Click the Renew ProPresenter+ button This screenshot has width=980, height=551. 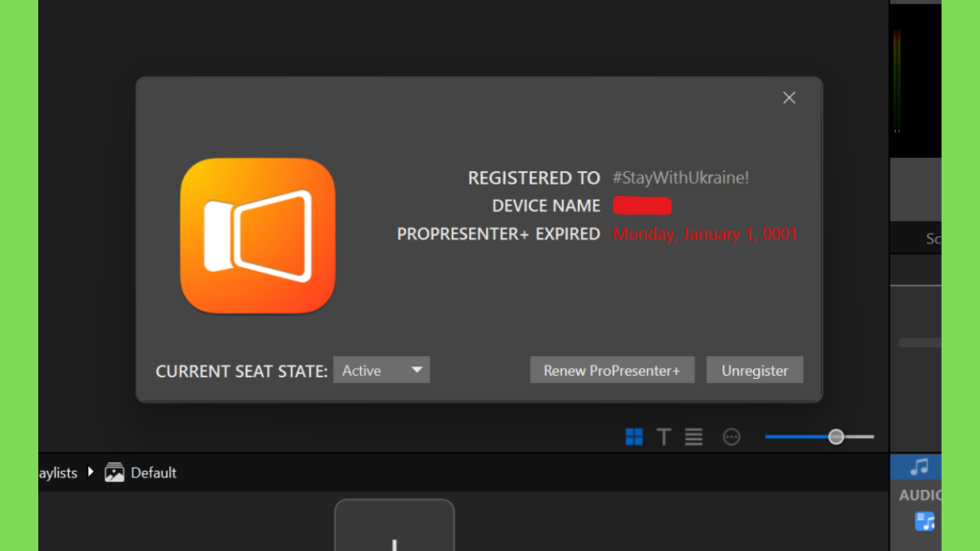pos(612,370)
